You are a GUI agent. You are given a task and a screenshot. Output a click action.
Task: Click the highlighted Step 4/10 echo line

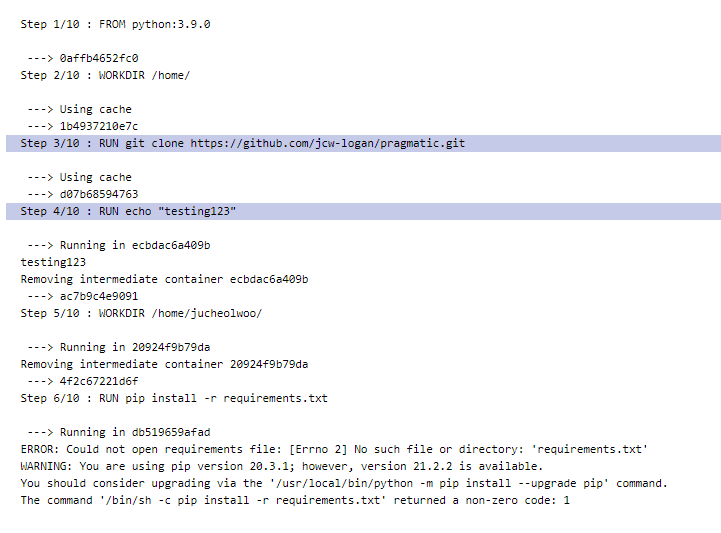[128, 211]
